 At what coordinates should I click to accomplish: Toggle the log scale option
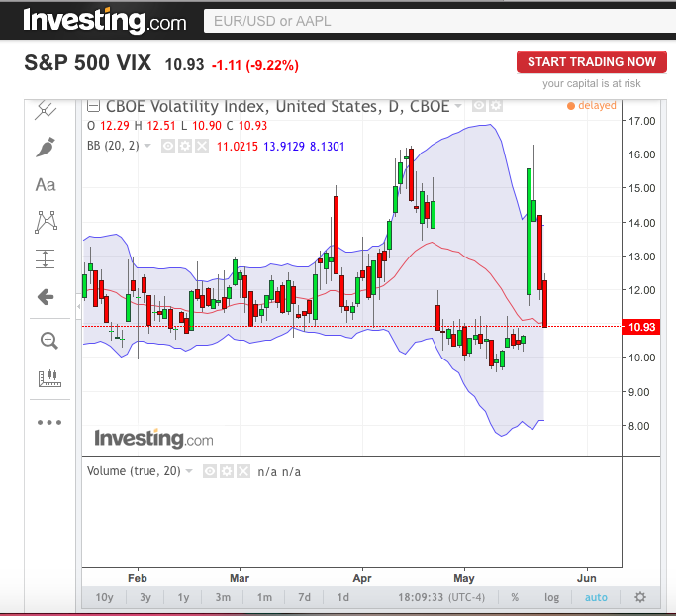551,597
